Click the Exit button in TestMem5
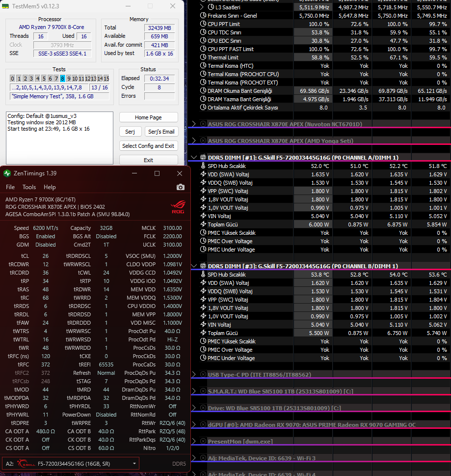The height and width of the screenshot is (476, 451). pos(148,160)
